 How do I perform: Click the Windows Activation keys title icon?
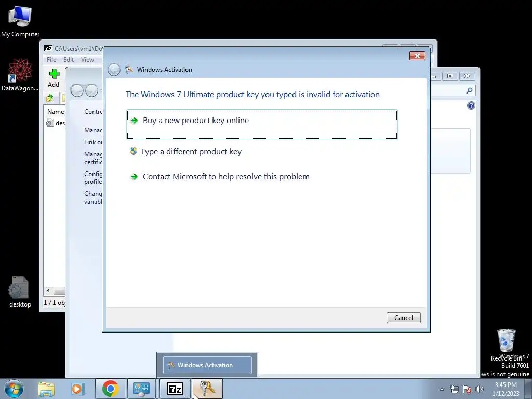pyautogui.click(x=129, y=70)
